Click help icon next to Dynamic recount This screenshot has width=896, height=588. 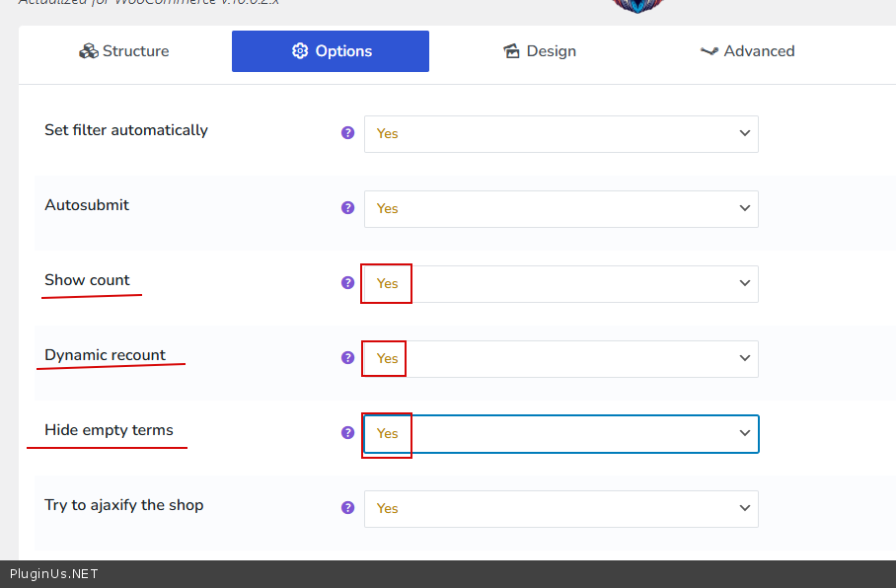click(x=347, y=357)
